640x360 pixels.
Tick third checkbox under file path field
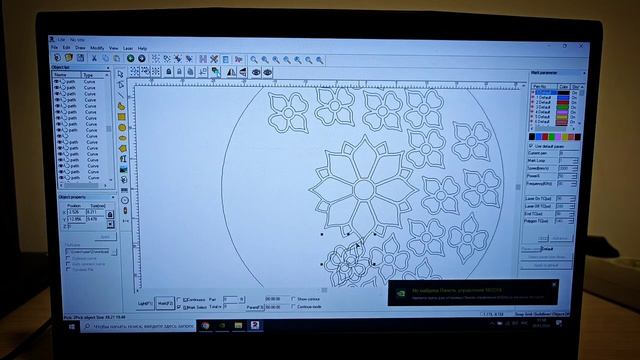click(68, 270)
